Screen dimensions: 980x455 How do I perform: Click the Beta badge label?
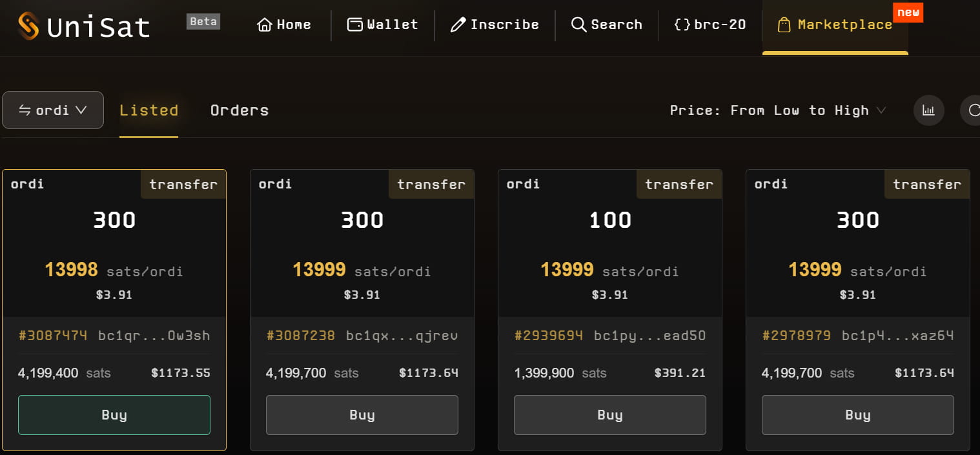pyautogui.click(x=203, y=21)
